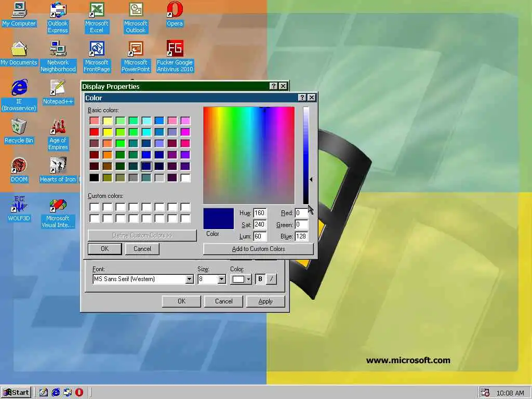The width and height of the screenshot is (532, 399).
Task: Click Add to Custom Colors button
Action: [258, 249]
